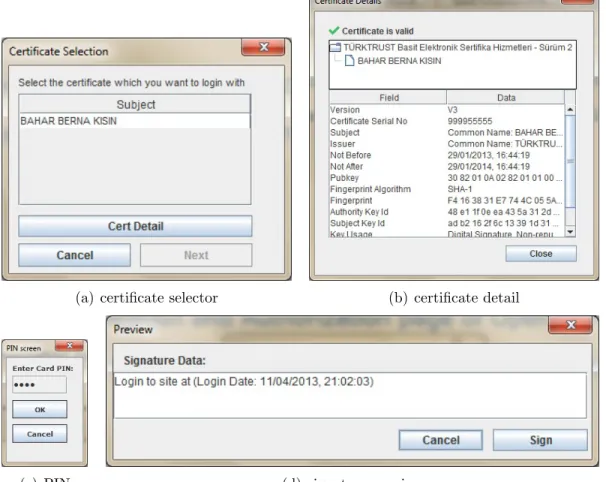Select the Fingerprint Algorithm row

447,189
